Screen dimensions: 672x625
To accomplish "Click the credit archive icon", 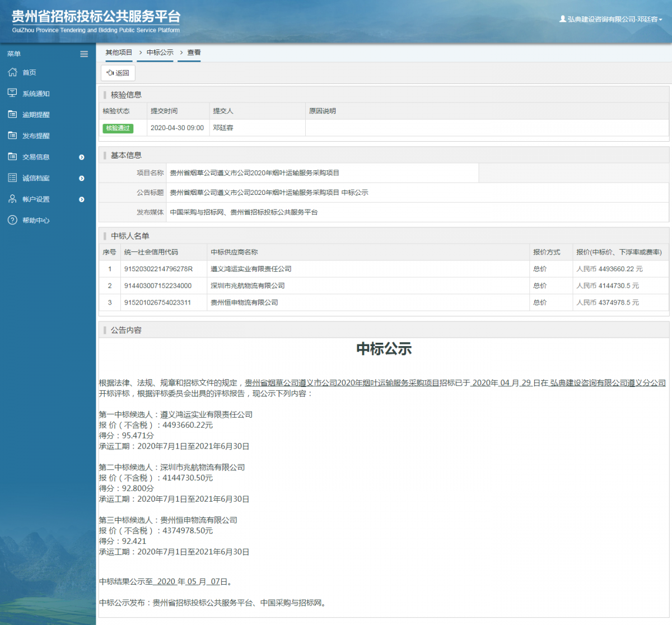I will [12, 178].
